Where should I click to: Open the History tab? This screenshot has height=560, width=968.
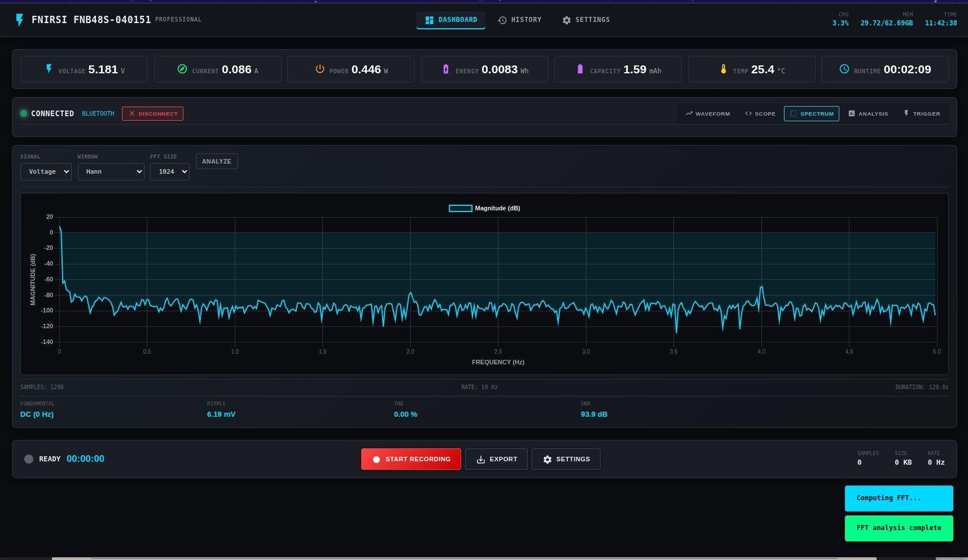(520, 20)
